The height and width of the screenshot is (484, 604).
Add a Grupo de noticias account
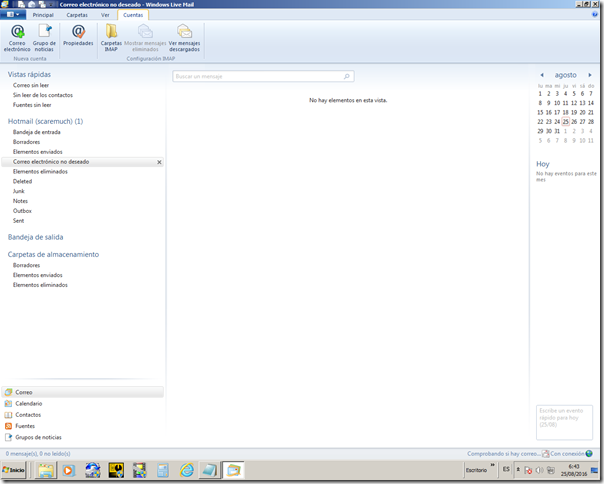[44, 38]
